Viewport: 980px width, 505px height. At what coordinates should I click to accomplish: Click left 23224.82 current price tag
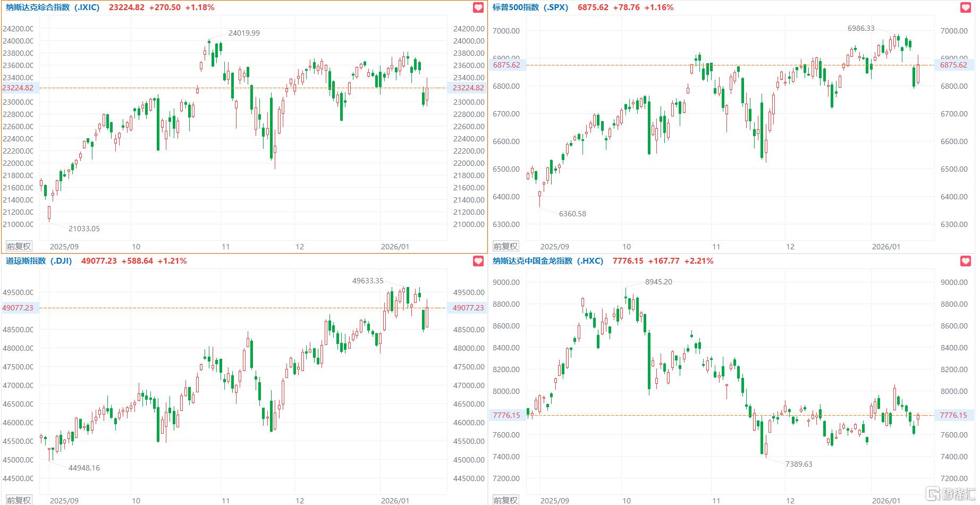coord(18,88)
